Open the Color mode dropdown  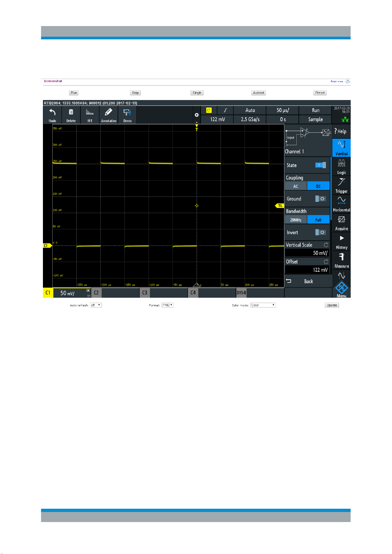tap(263, 305)
